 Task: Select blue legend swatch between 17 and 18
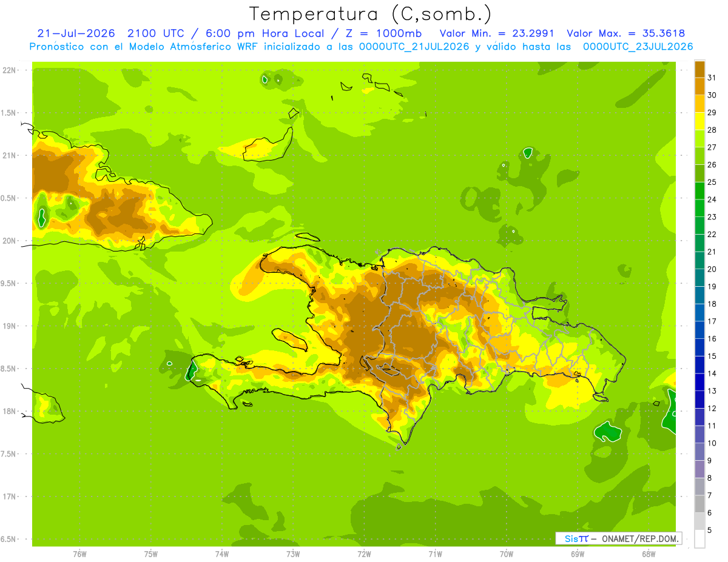699,312
